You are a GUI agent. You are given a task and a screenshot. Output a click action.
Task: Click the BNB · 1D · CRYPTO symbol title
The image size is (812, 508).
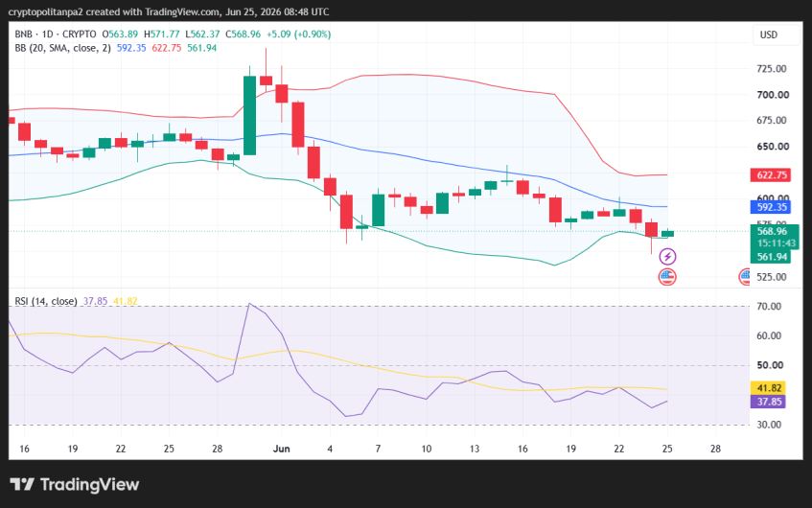point(56,35)
